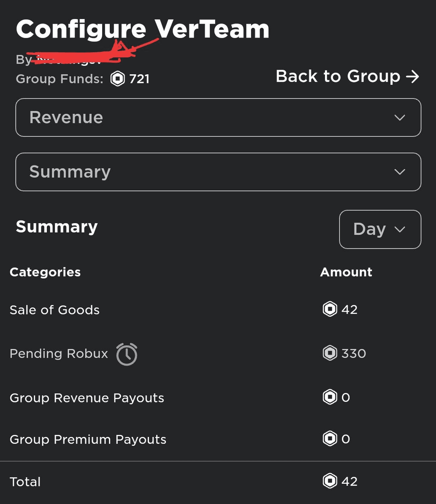This screenshot has width=436, height=504.
Task: Click the chevron in the Summary dropdown
Action: 400,172
